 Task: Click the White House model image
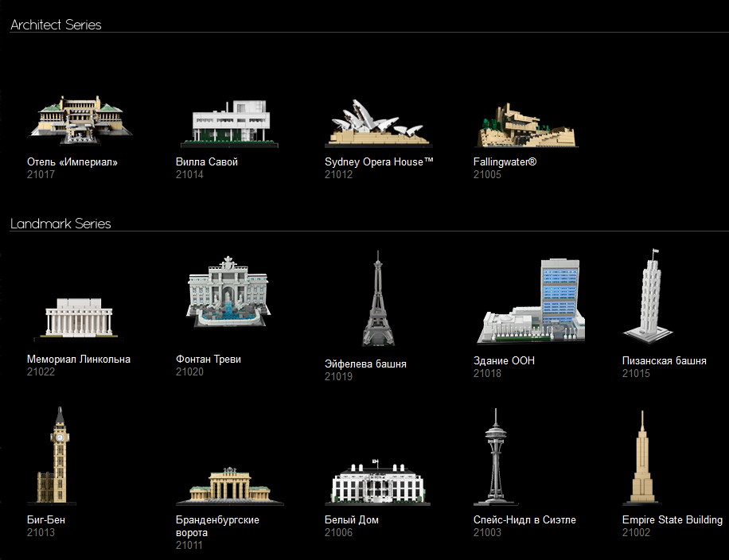click(x=378, y=482)
